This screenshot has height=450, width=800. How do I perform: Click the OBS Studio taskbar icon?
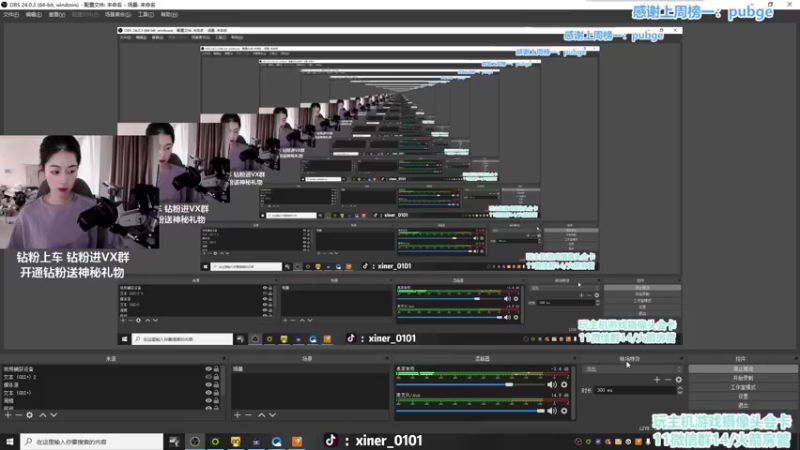click(x=195, y=441)
